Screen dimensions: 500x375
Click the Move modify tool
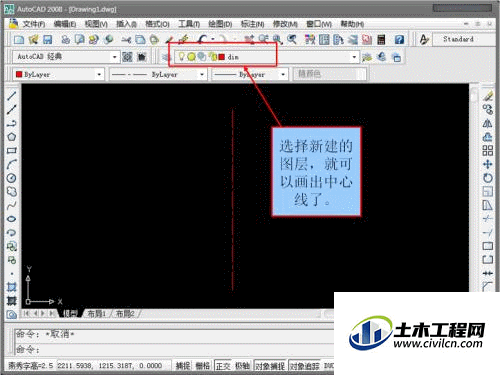pos(488,164)
